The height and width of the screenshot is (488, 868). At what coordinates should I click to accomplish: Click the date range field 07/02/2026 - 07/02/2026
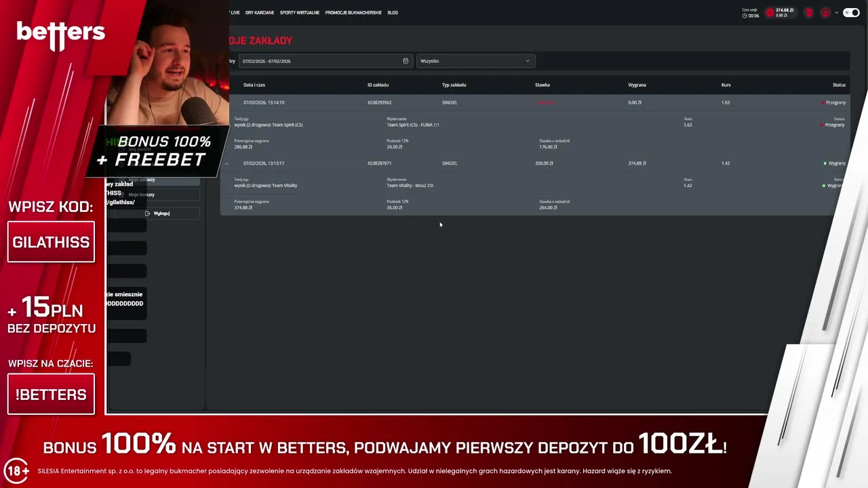[325, 61]
